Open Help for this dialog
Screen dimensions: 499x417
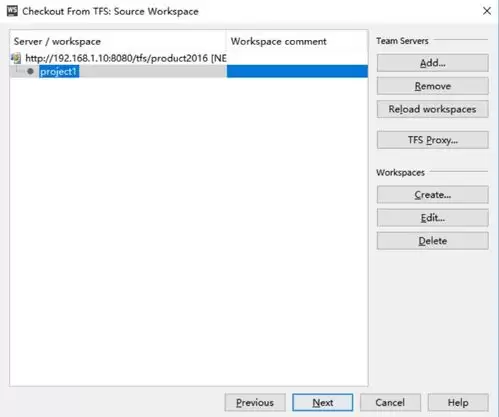tap(458, 402)
